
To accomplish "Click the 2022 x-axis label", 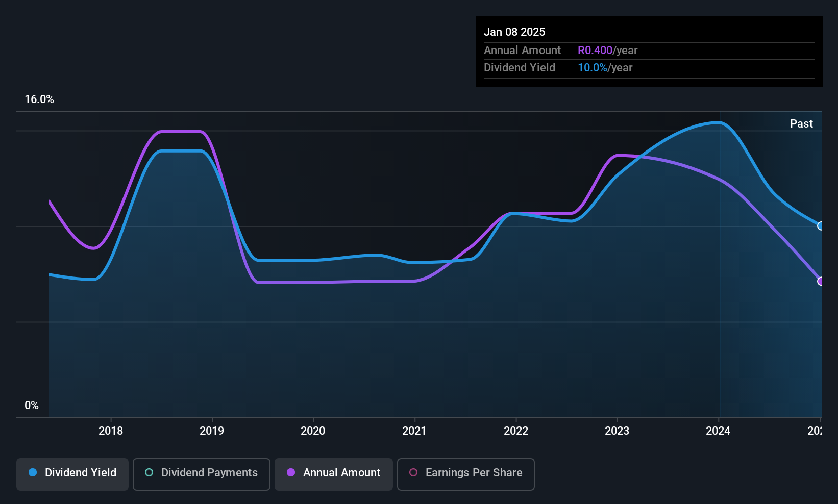I will pyautogui.click(x=516, y=431).
